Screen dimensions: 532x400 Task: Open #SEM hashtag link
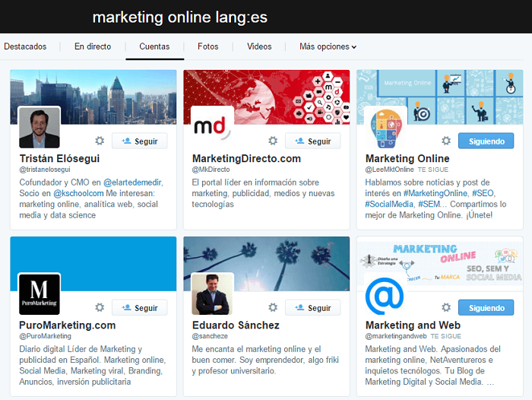(x=429, y=204)
